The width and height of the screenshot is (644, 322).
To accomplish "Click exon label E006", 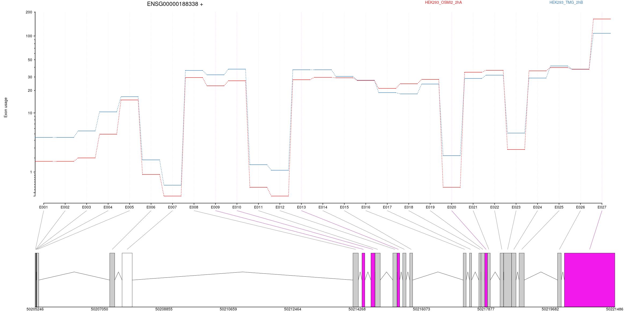I will pyautogui.click(x=151, y=207).
